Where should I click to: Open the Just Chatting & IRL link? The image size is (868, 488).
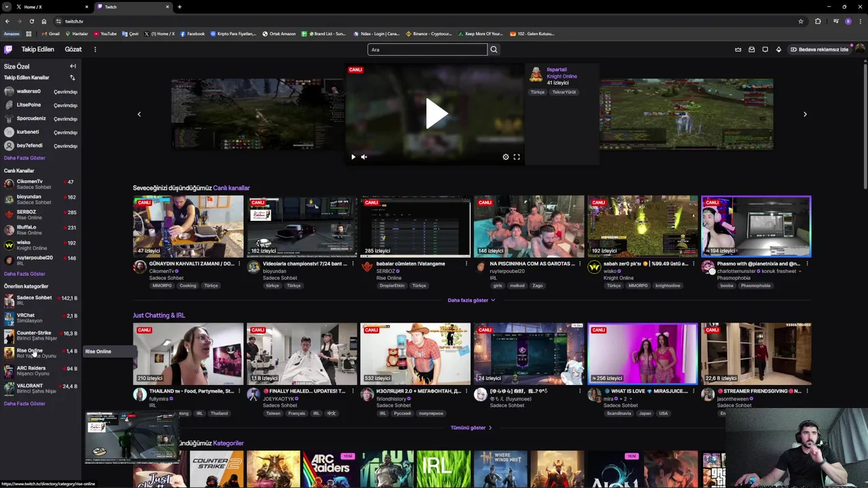coord(159,315)
